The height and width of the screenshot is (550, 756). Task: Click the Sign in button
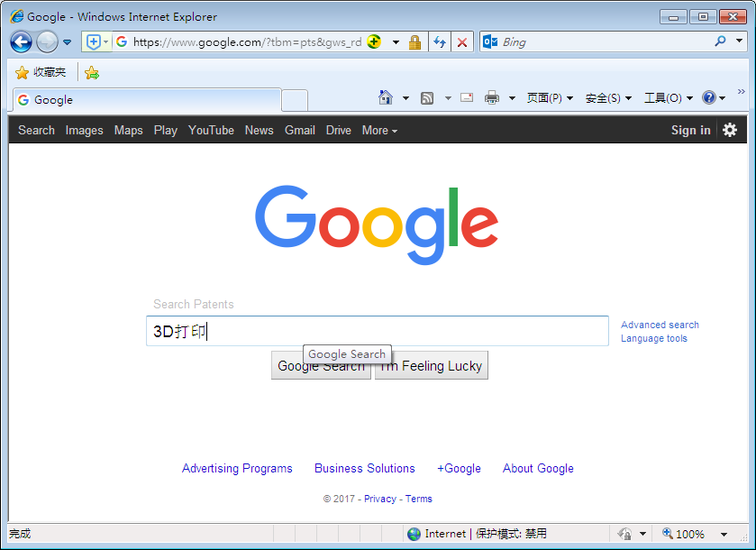(x=691, y=130)
